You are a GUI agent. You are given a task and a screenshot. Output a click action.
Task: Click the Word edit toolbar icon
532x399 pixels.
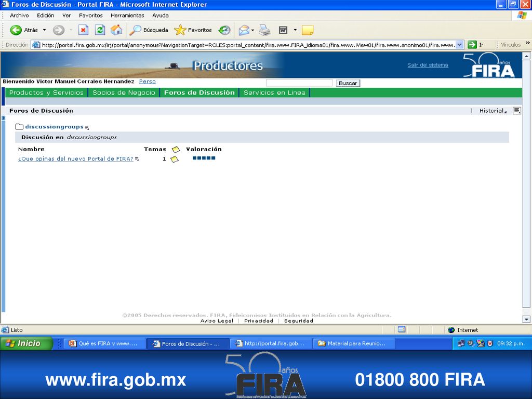(283, 30)
